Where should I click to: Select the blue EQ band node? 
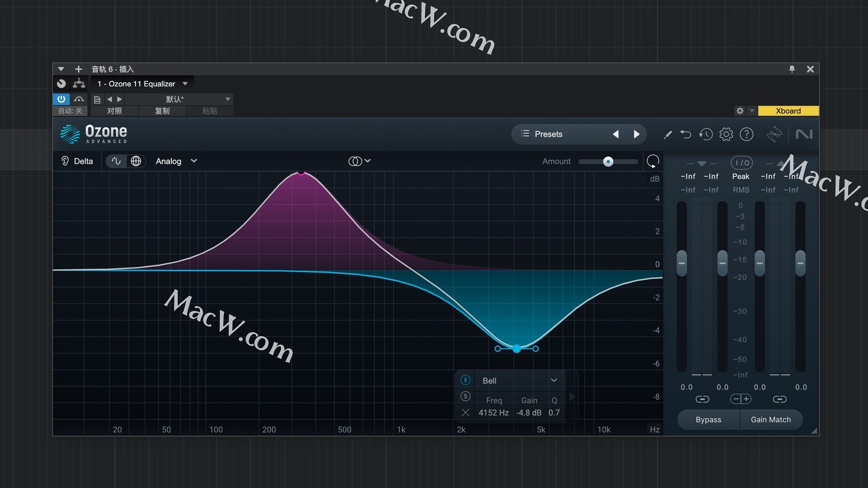(517, 348)
